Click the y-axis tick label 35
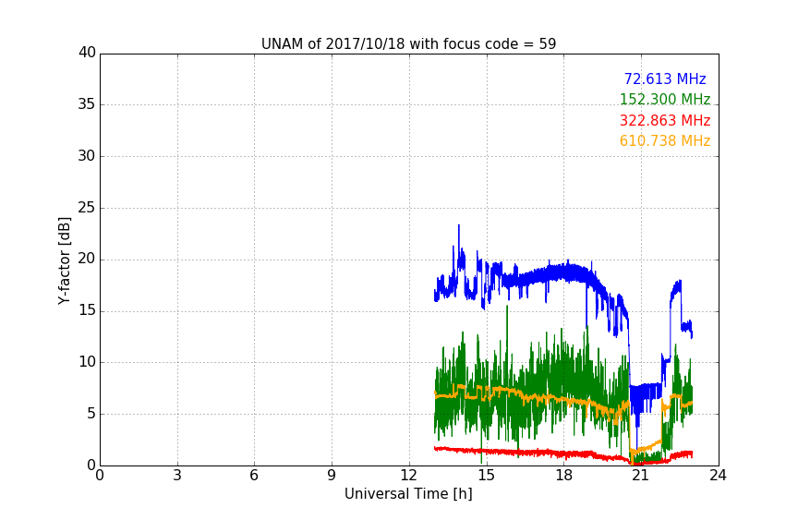798x532 pixels. (x=87, y=104)
